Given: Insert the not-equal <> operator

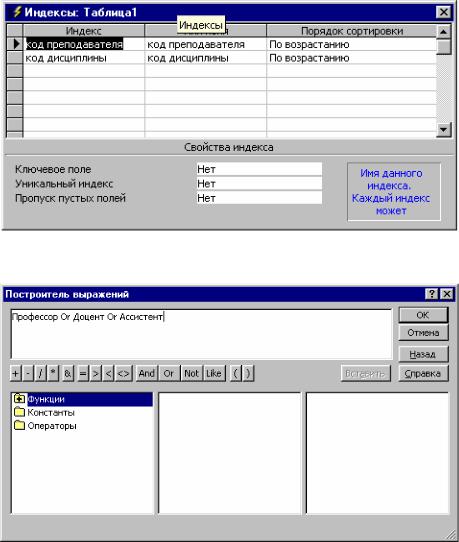Looking at the screenshot, I should tap(124, 373).
